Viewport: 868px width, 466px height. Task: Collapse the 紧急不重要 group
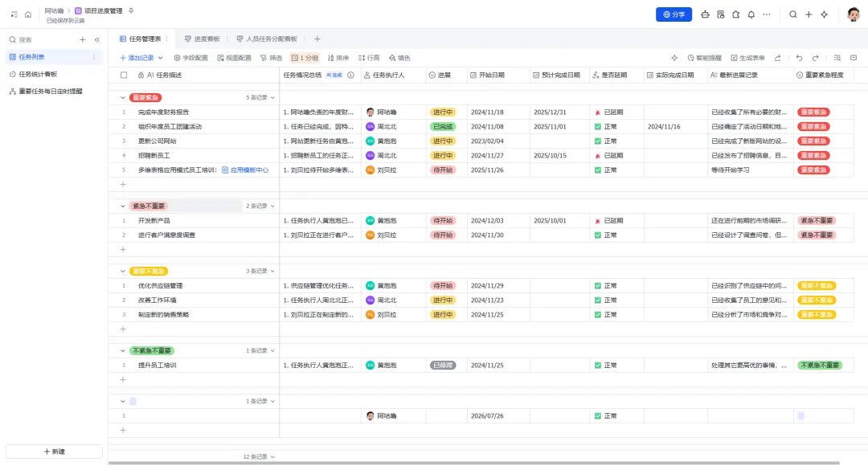(123, 206)
